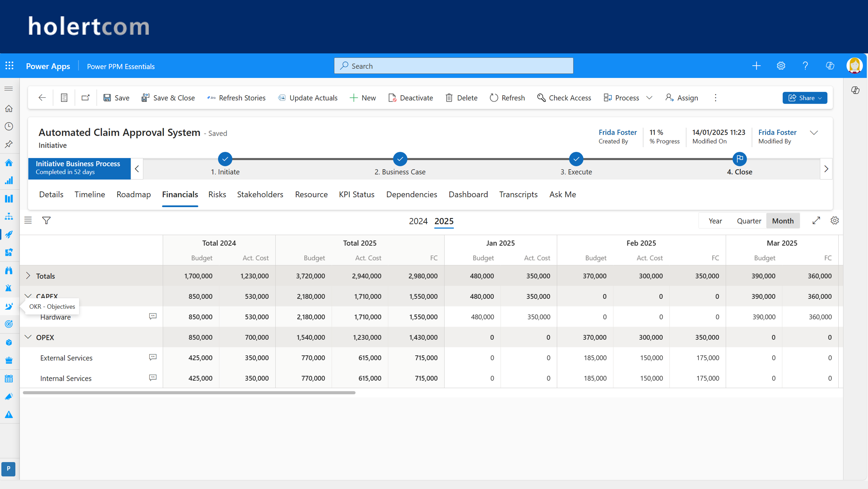
Task: Select the 2. Business Case stage
Action: coord(400,159)
